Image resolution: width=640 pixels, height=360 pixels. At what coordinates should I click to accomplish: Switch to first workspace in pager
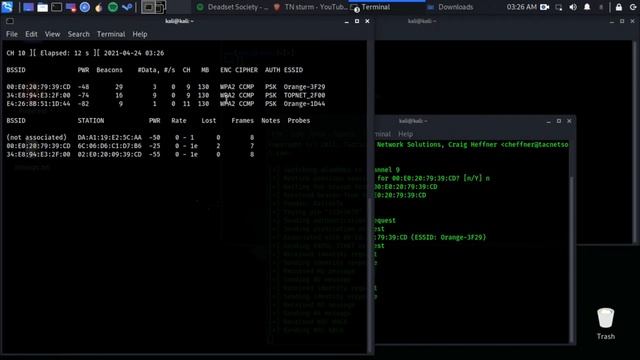(x=148, y=7)
